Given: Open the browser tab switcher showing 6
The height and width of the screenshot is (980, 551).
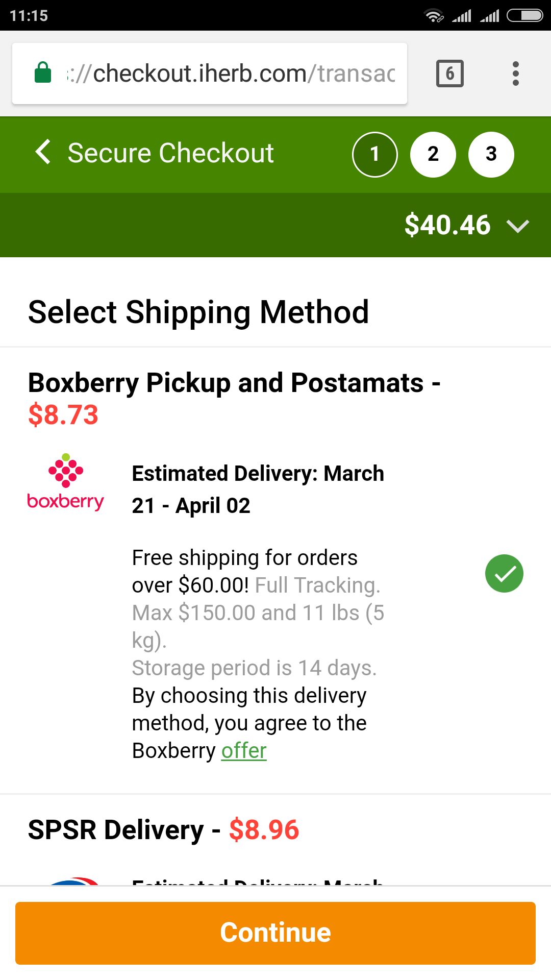Looking at the screenshot, I should [449, 73].
